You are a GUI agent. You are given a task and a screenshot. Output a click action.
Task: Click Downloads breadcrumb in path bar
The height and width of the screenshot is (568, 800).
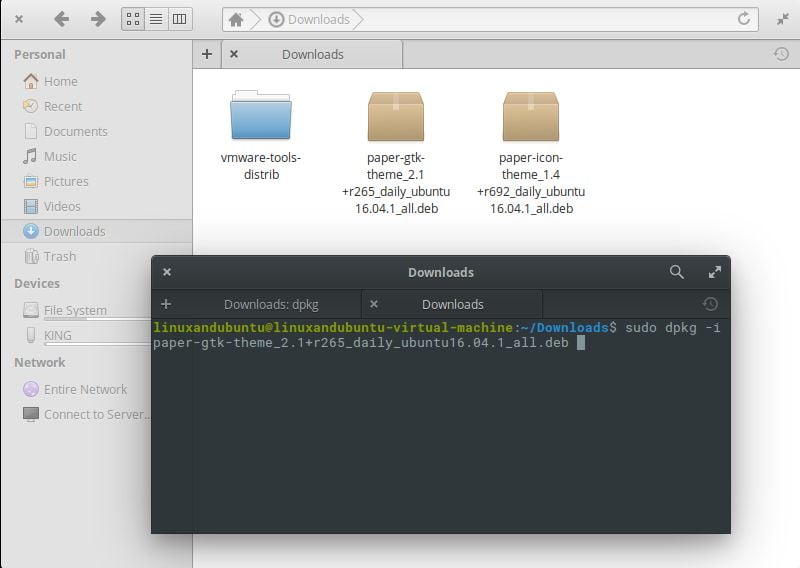coord(309,19)
